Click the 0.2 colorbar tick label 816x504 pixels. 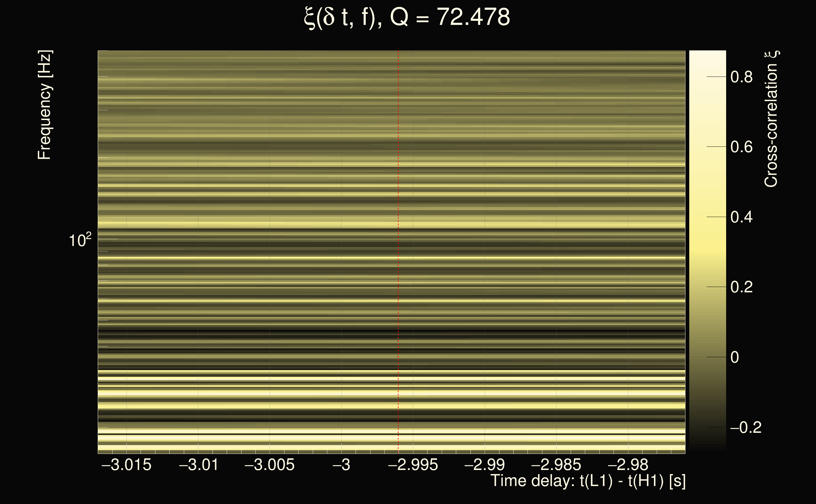741,287
